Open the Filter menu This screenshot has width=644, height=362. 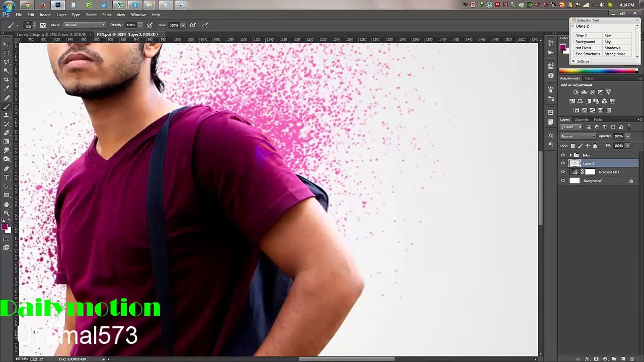pos(107,15)
